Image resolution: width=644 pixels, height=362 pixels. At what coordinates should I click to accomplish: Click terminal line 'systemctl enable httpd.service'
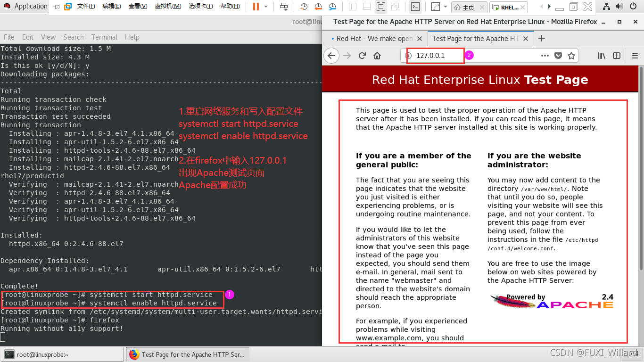[x=153, y=303]
